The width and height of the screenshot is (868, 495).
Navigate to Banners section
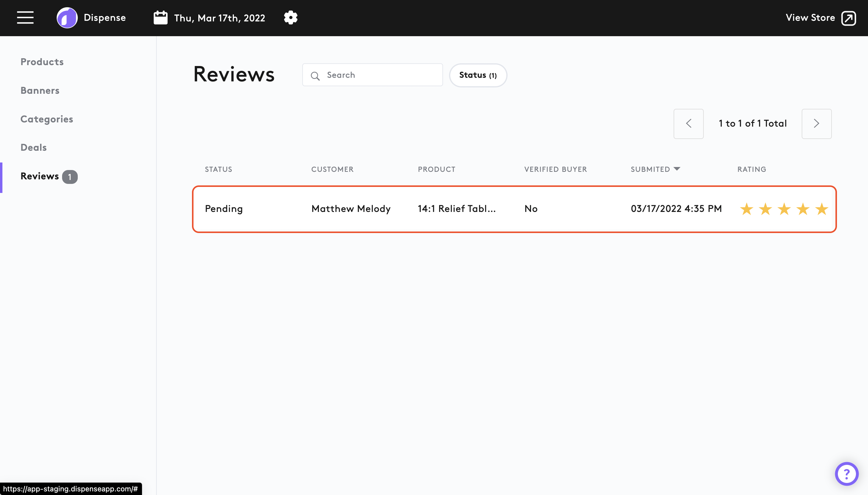click(x=40, y=90)
